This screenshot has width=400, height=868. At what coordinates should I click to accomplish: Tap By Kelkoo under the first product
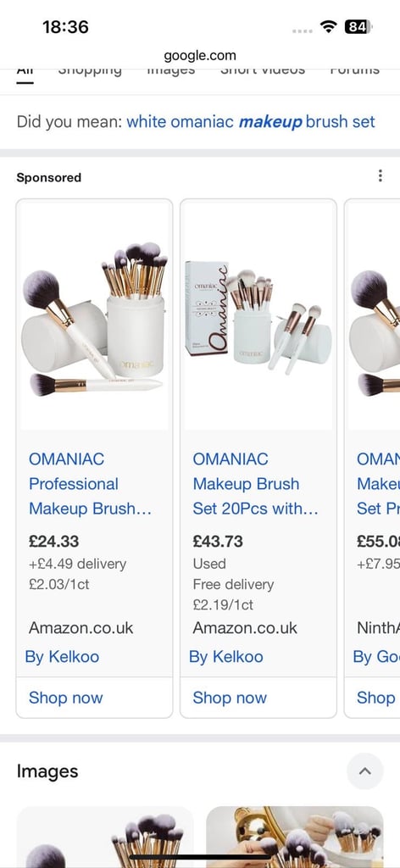[62, 657]
